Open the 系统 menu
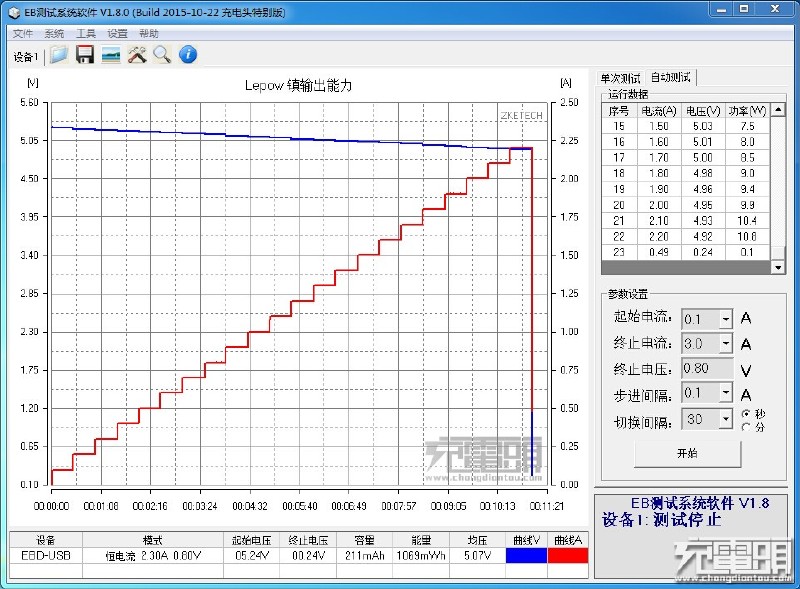Viewport: 800px width, 589px height. (x=53, y=33)
